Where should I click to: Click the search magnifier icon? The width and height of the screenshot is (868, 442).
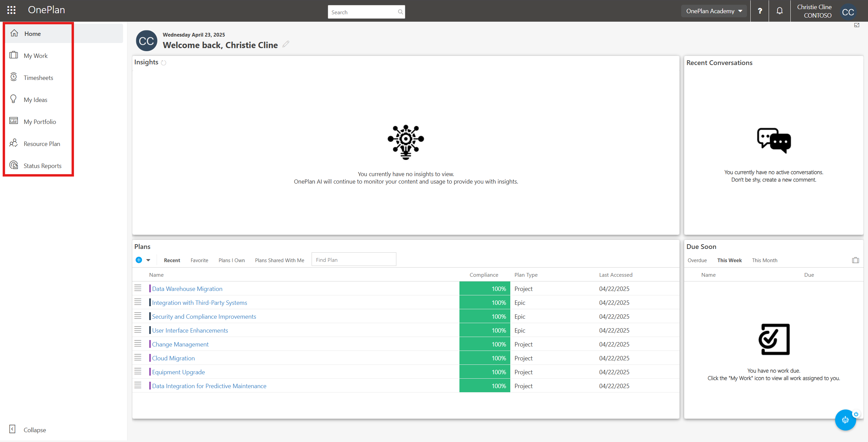(400, 12)
